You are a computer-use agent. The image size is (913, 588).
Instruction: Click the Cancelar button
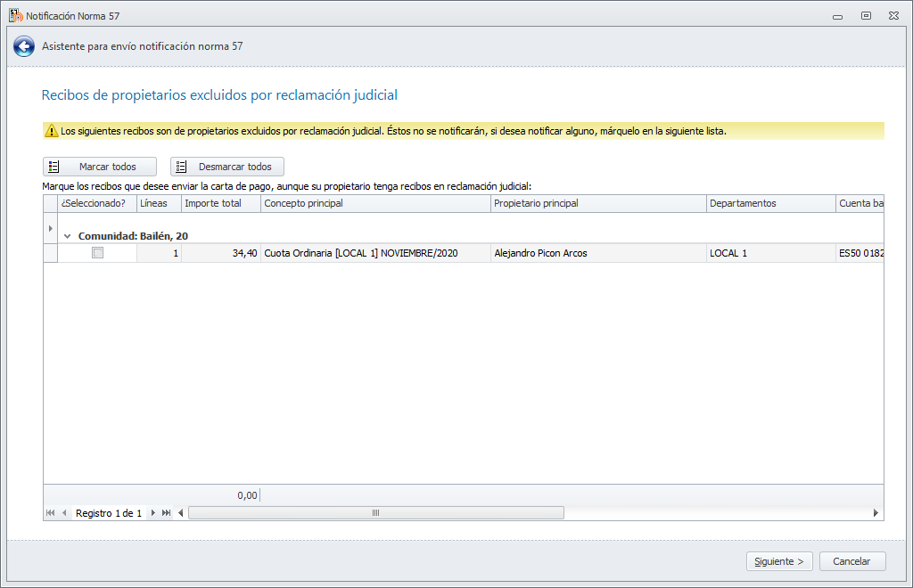point(851,561)
